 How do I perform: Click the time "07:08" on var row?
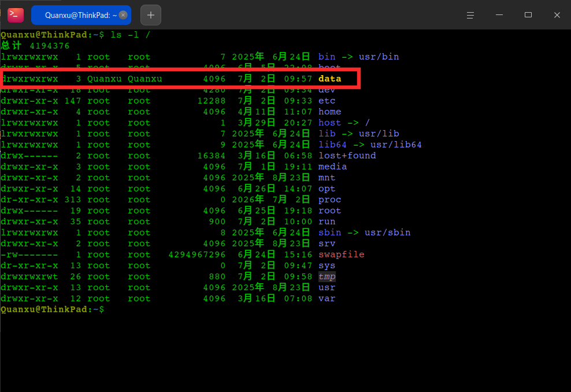(x=298, y=298)
